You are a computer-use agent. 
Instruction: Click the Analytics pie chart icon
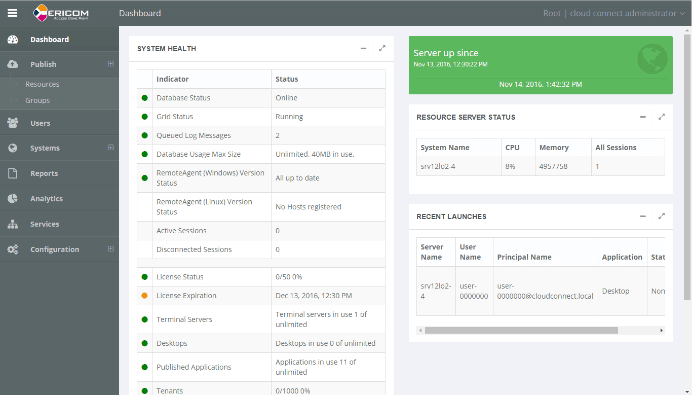tap(13, 199)
